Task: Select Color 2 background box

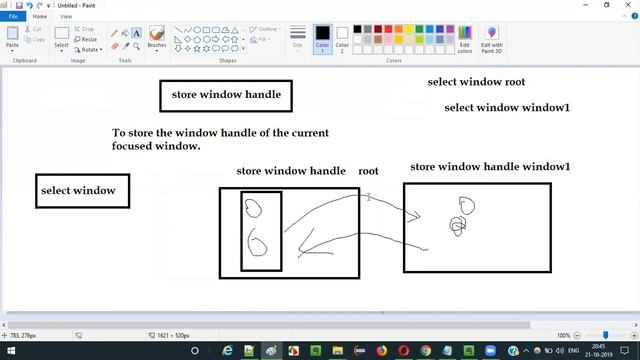Action: click(x=342, y=39)
